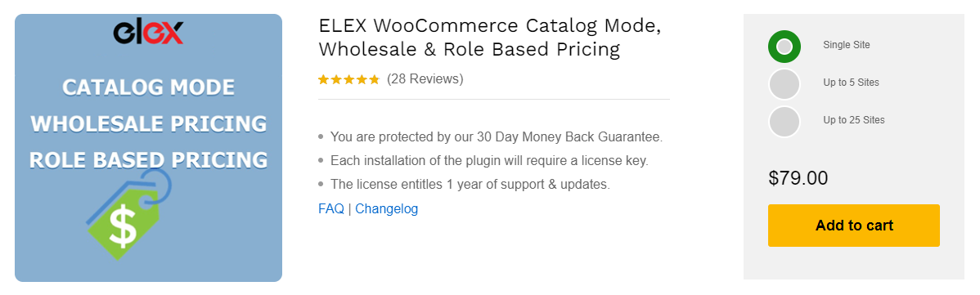Select the Up to 25 Sites radio button

pyautogui.click(x=784, y=121)
